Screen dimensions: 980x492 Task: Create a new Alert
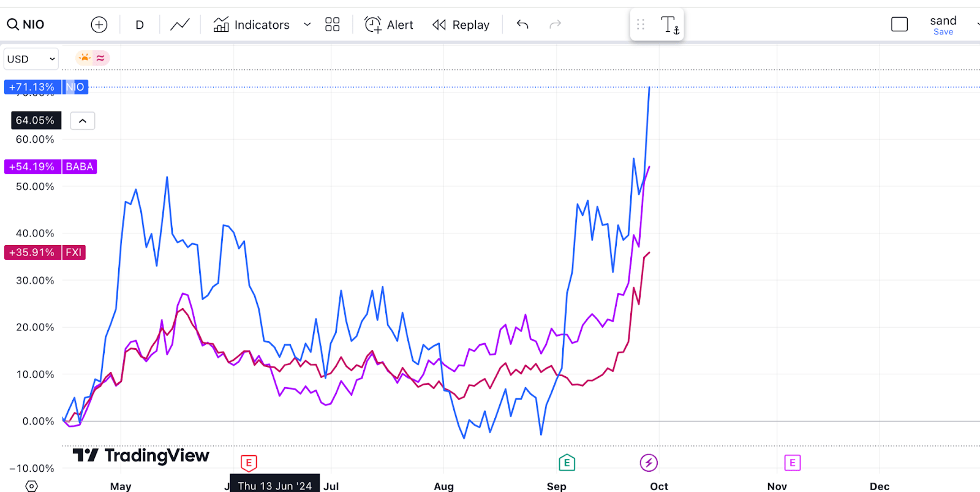pos(389,25)
